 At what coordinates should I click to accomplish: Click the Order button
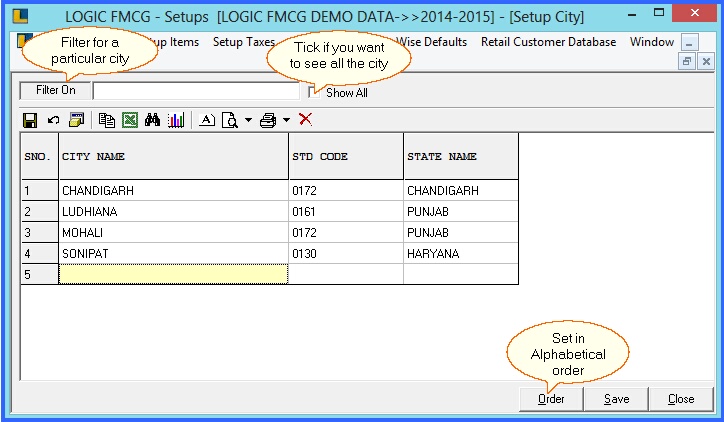[x=551, y=399]
